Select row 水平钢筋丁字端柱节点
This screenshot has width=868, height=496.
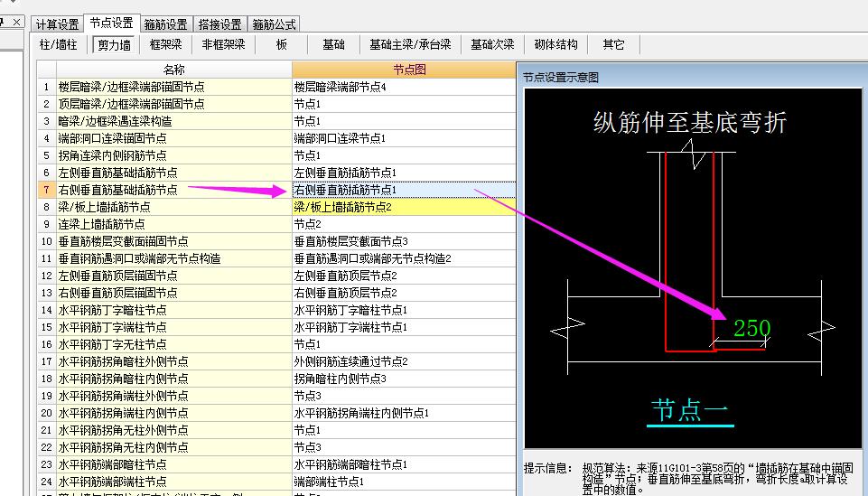[x=173, y=327]
